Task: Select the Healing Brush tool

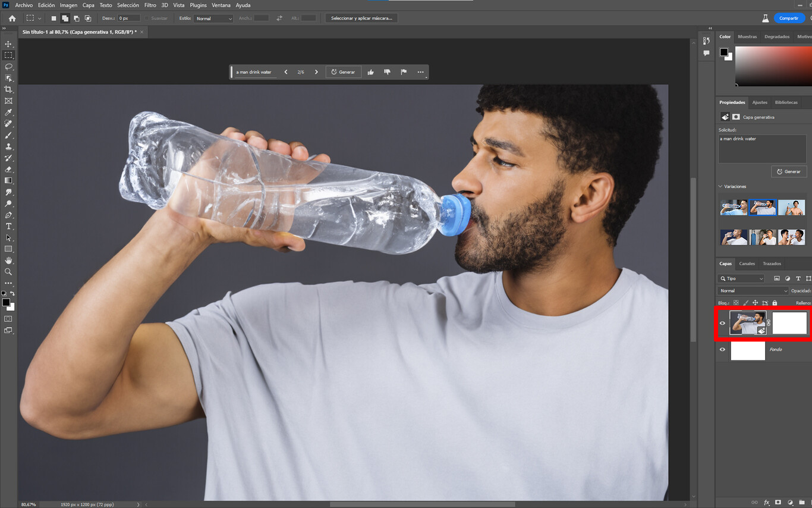Action: (x=8, y=124)
